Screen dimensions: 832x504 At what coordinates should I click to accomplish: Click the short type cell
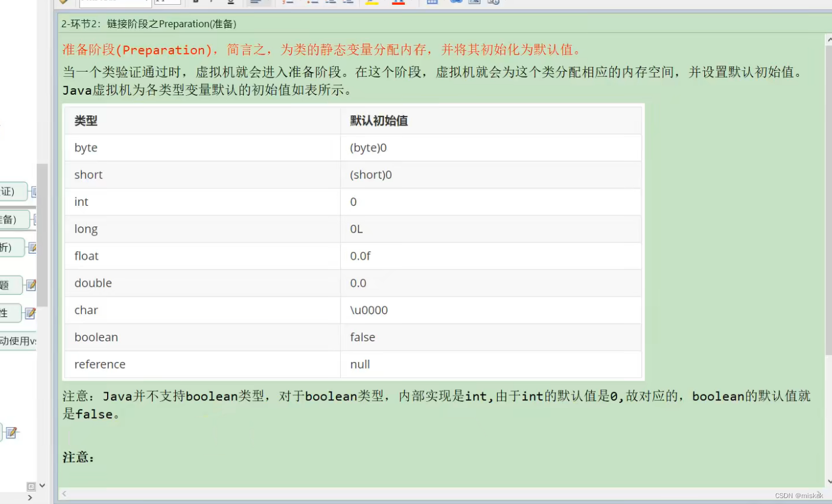tap(203, 175)
